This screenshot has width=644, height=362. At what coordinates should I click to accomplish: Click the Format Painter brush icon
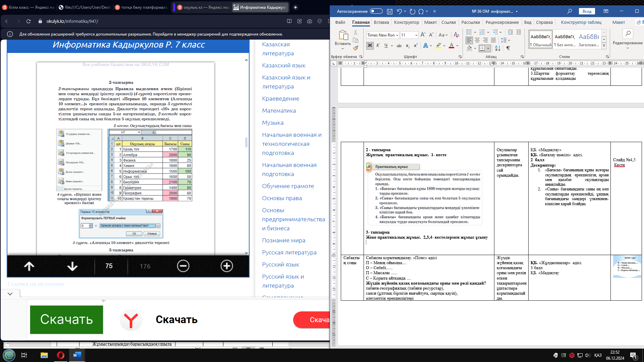click(x=356, y=48)
